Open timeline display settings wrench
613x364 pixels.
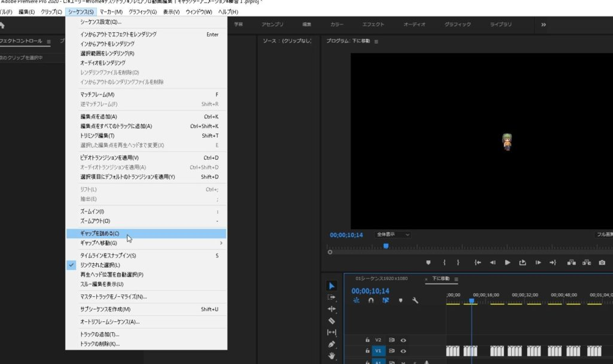pyautogui.click(x=415, y=301)
